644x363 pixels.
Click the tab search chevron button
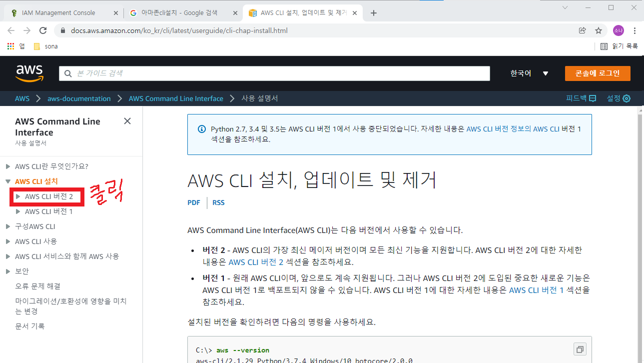tap(565, 7)
